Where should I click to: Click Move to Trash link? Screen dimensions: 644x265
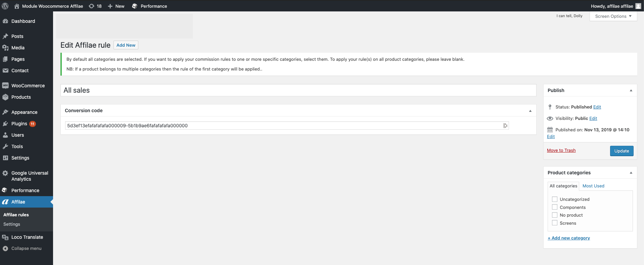pyautogui.click(x=561, y=150)
